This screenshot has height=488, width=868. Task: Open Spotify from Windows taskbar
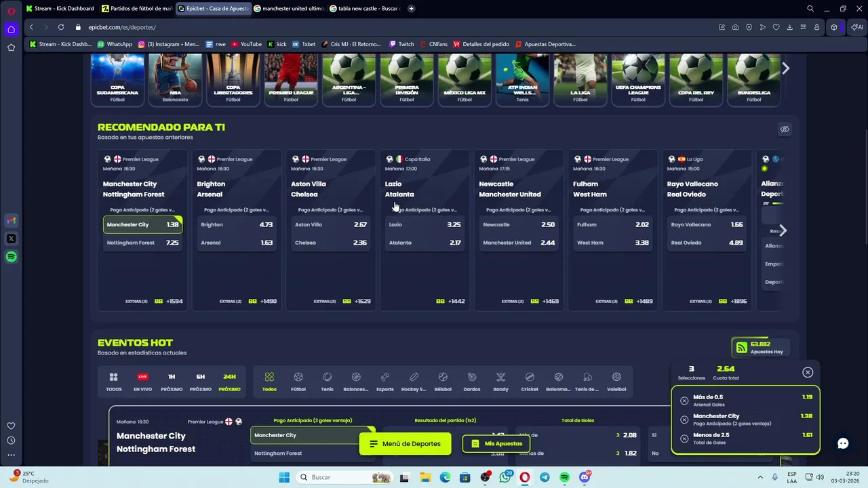pyautogui.click(x=564, y=477)
